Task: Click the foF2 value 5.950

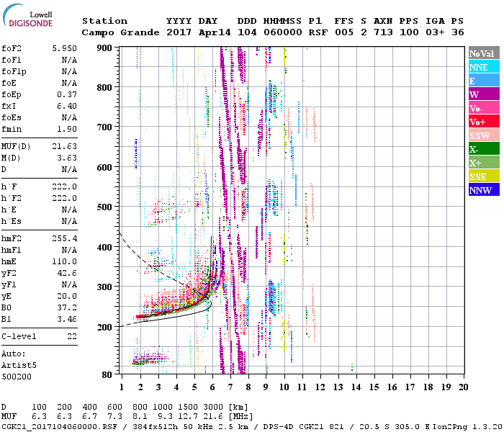Action: 65,48
